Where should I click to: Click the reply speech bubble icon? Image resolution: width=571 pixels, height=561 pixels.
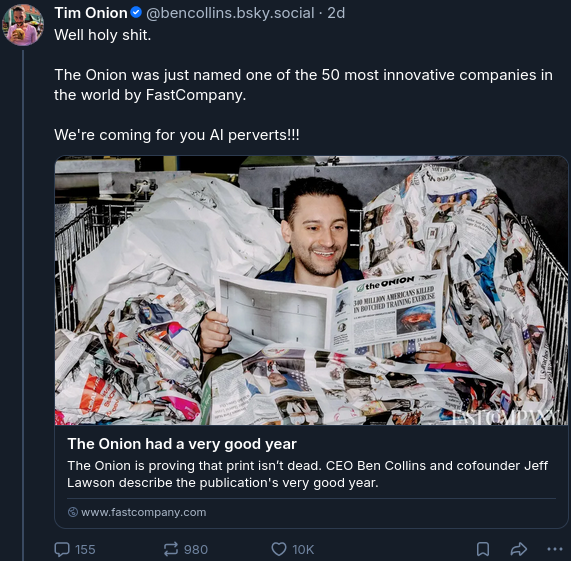[62, 549]
